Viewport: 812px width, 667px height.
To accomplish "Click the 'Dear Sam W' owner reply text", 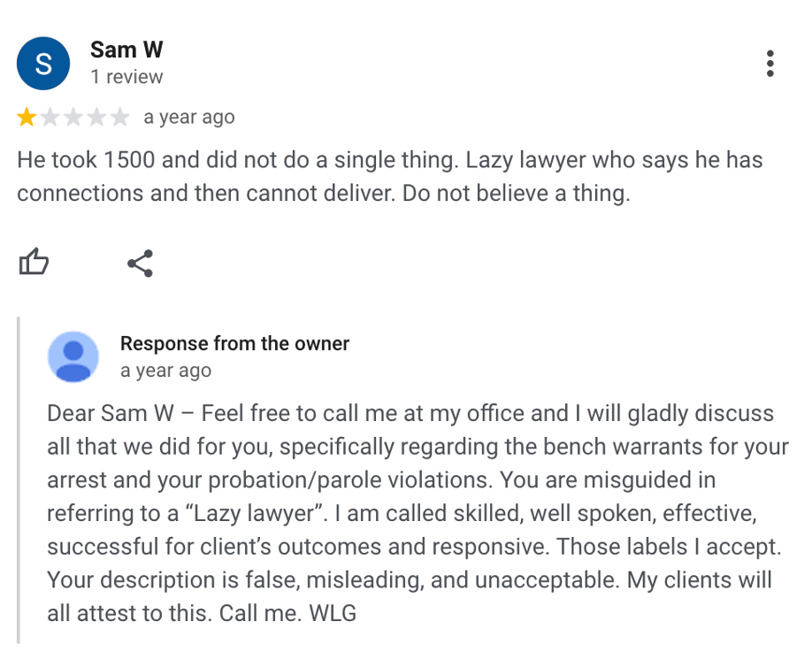I will pos(417,513).
